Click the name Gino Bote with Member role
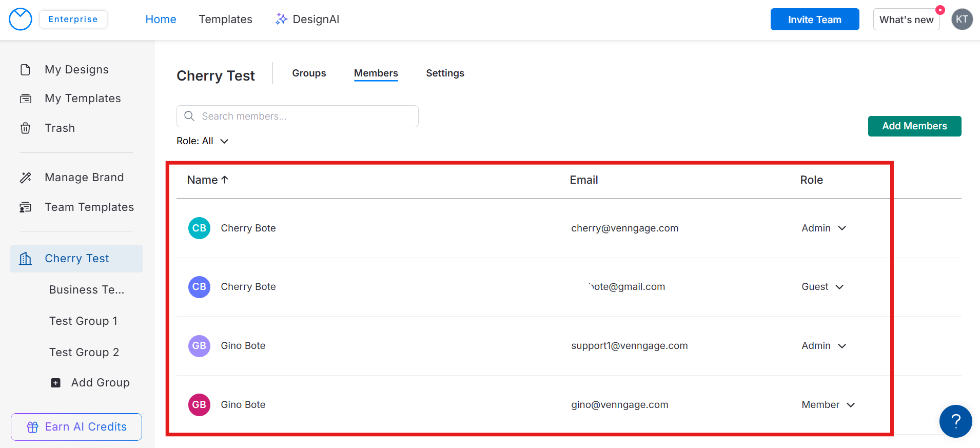 (x=243, y=404)
